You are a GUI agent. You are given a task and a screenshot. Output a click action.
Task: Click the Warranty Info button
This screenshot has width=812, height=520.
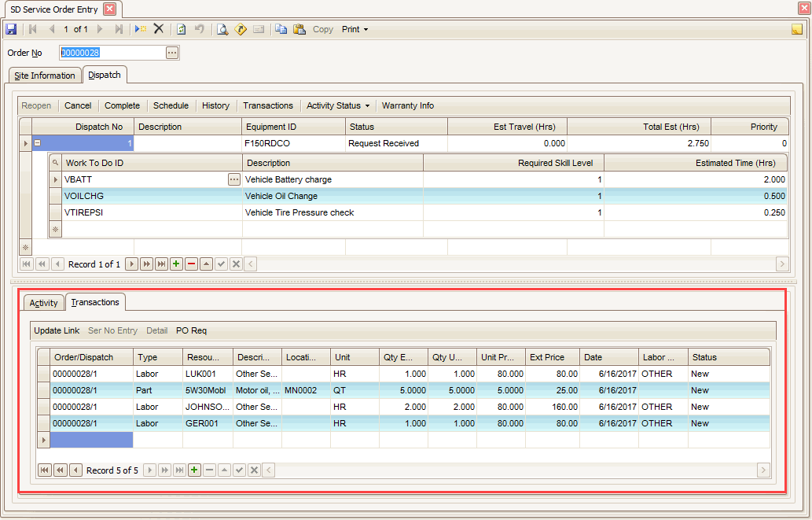[407, 105]
